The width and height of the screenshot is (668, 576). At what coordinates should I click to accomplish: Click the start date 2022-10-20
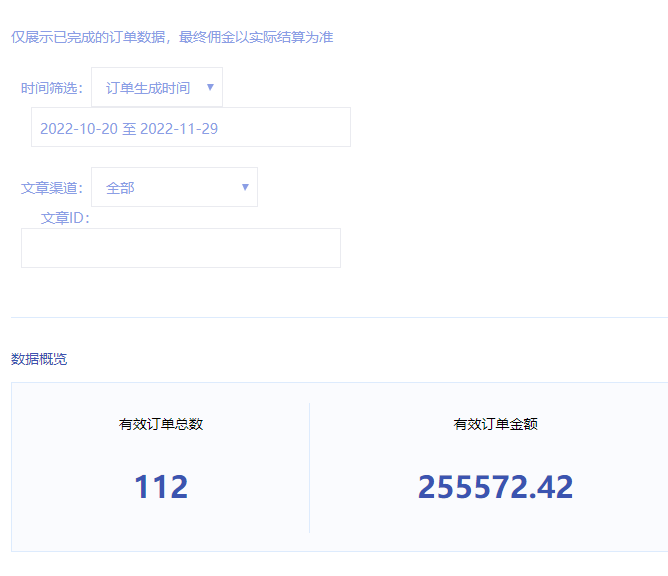[x=78, y=129]
